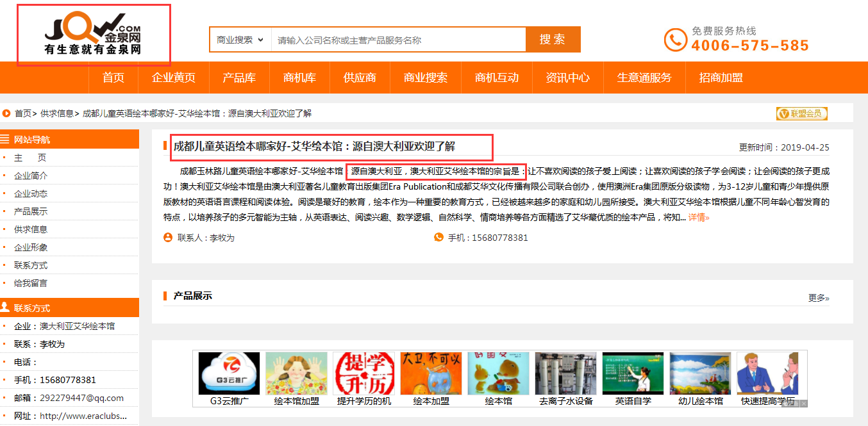
Task: Open the 商业搜索 search type dropdown
Action: pyautogui.click(x=240, y=40)
